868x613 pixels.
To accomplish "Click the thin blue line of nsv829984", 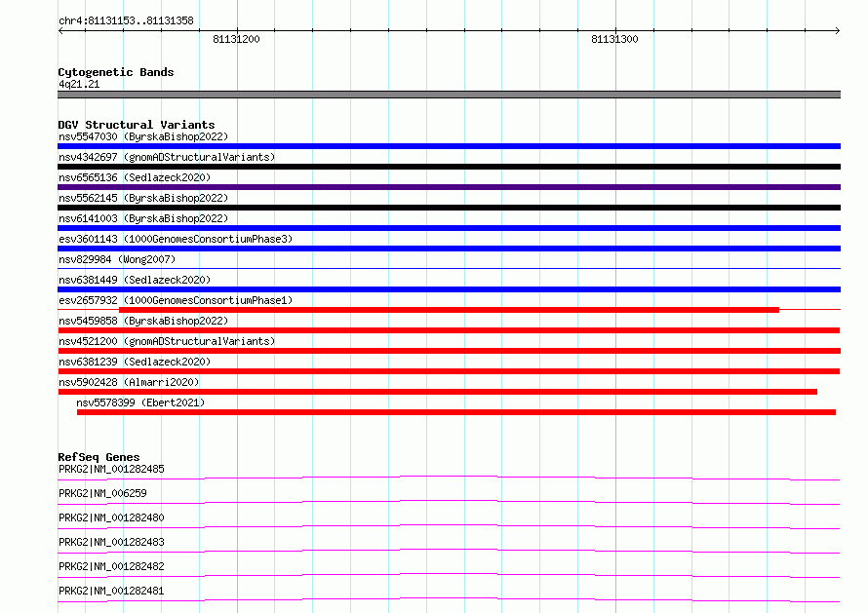I will click(x=449, y=269).
